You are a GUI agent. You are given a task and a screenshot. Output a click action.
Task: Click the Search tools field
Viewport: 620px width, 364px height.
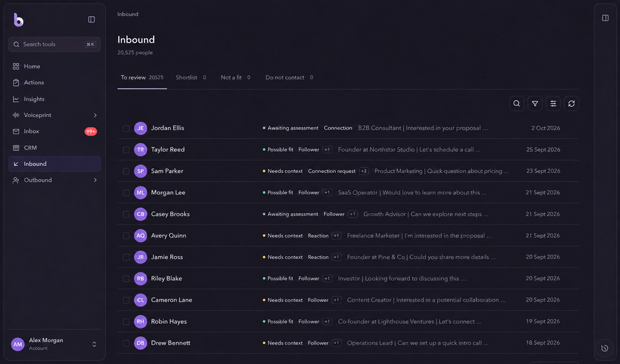[54, 45]
